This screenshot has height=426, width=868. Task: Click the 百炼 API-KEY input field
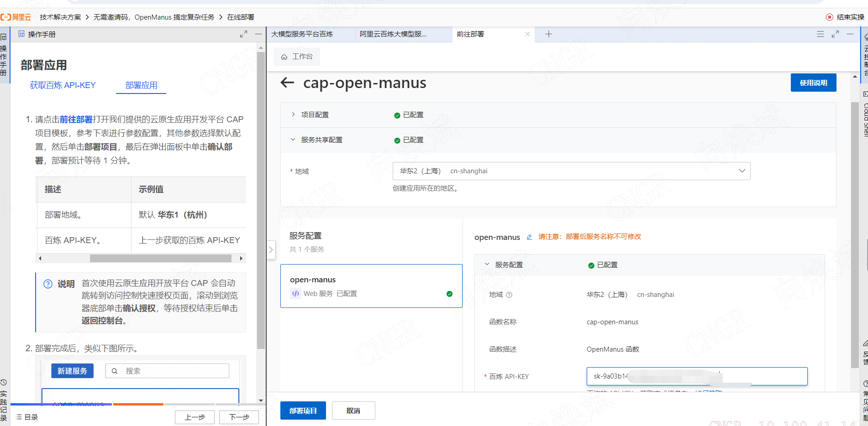click(x=697, y=376)
